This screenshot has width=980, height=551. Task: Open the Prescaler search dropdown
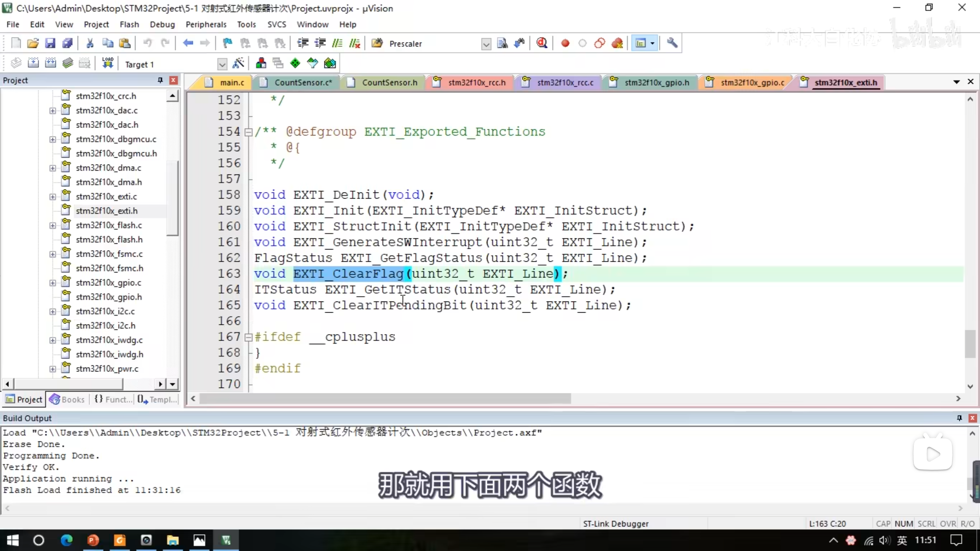point(486,44)
